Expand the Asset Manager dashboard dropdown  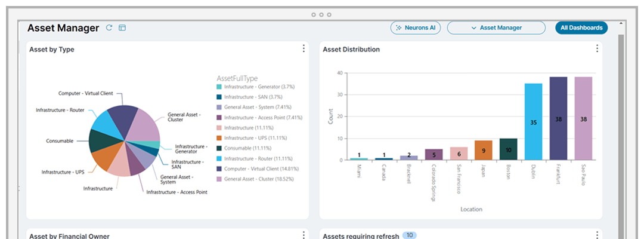tap(496, 27)
